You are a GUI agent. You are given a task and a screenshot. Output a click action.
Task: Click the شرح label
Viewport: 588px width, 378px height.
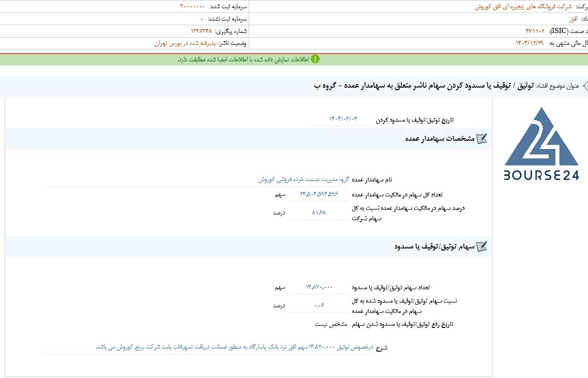pos(381,348)
